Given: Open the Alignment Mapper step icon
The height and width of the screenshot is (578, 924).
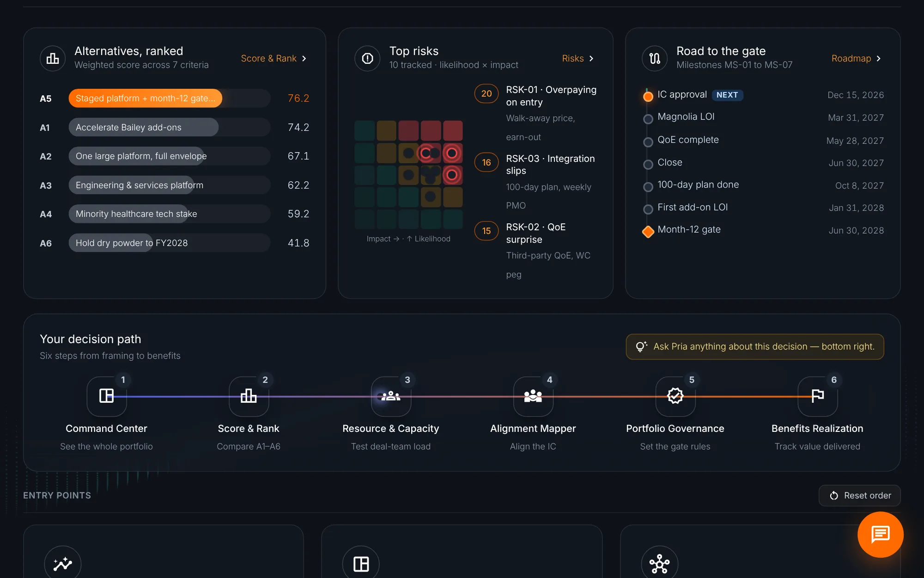Looking at the screenshot, I should [533, 396].
